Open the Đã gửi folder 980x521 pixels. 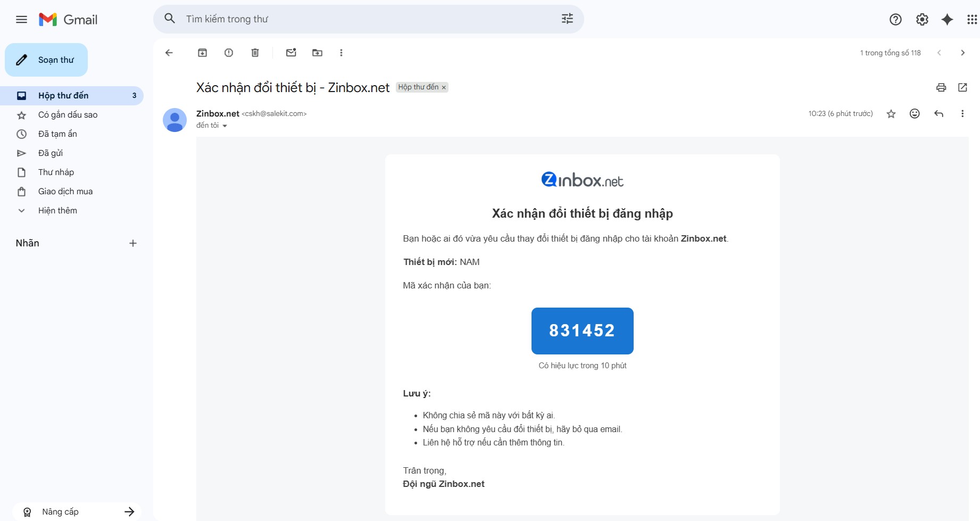51,153
